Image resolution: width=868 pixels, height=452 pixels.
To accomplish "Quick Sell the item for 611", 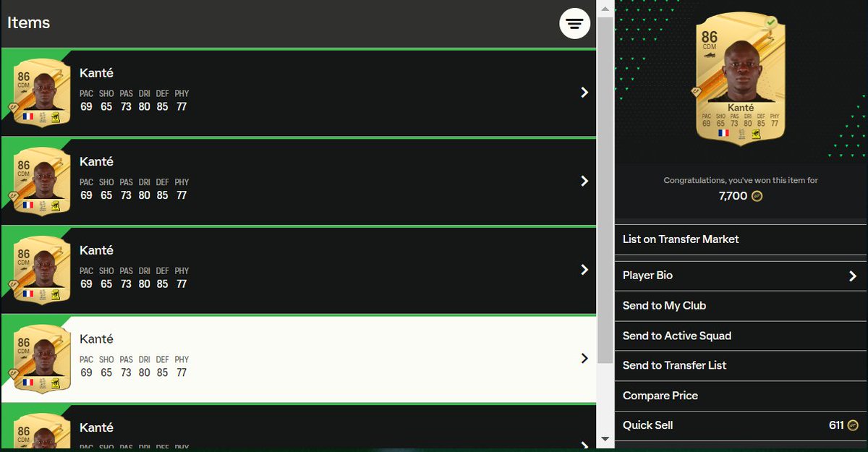I will [x=741, y=425].
